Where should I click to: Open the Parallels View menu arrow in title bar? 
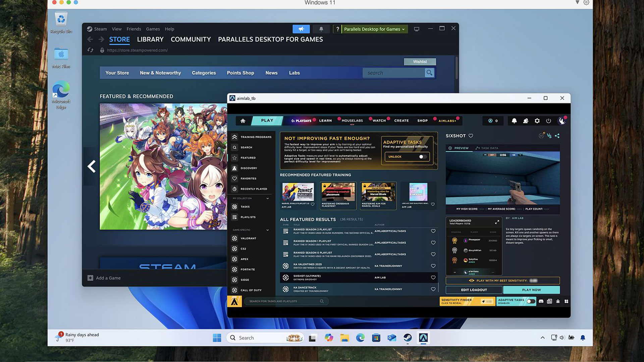[x=577, y=3]
